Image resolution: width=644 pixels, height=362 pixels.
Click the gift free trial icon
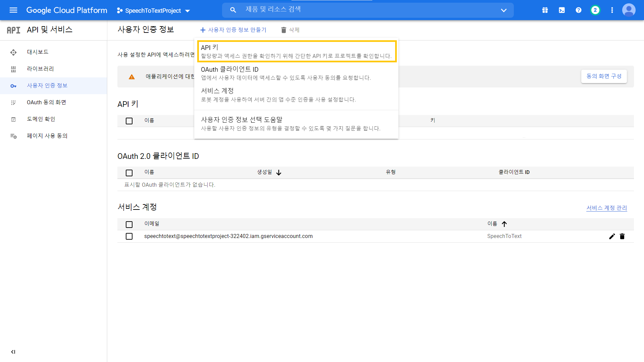click(x=545, y=10)
